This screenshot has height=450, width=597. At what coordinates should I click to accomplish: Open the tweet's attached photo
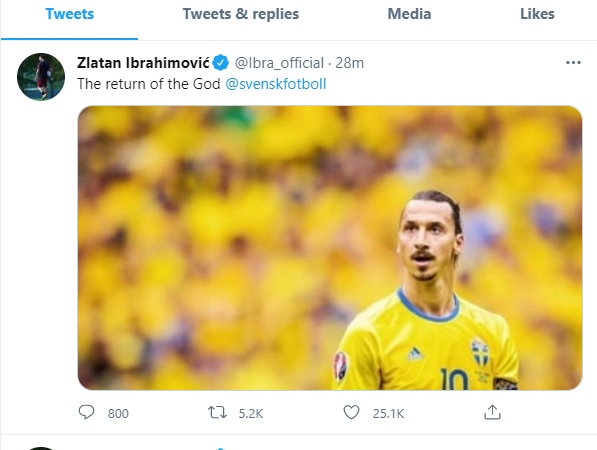(x=330, y=248)
